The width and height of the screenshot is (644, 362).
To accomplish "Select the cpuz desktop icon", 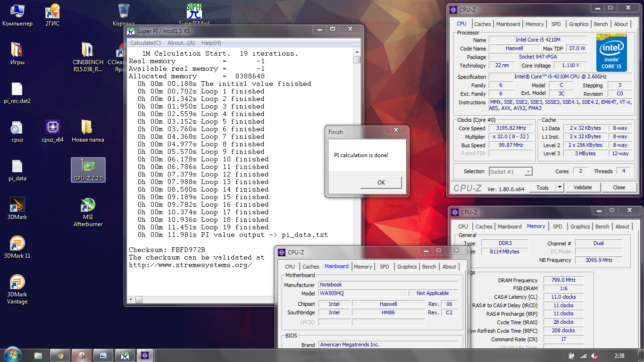I will click(x=17, y=131).
